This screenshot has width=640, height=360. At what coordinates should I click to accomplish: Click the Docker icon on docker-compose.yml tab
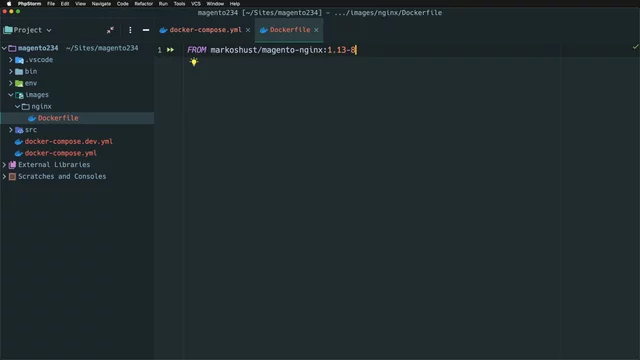pos(163,30)
